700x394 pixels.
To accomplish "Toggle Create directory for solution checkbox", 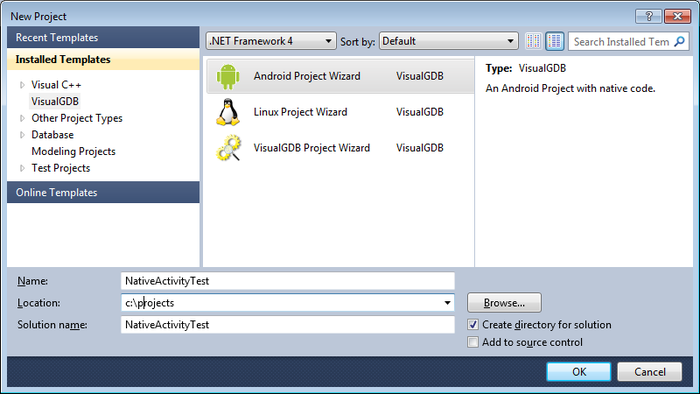I will pyautogui.click(x=473, y=324).
